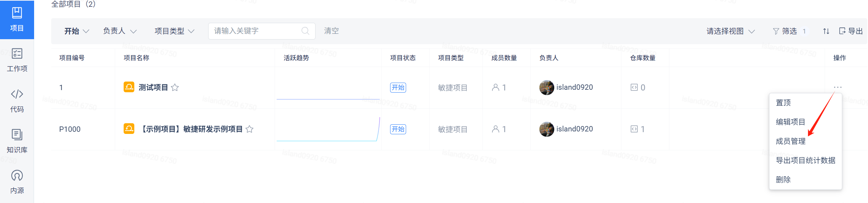This screenshot has width=868, height=203.
Task: Star the 敏捷研发示例项目 project
Action: coord(249,129)
